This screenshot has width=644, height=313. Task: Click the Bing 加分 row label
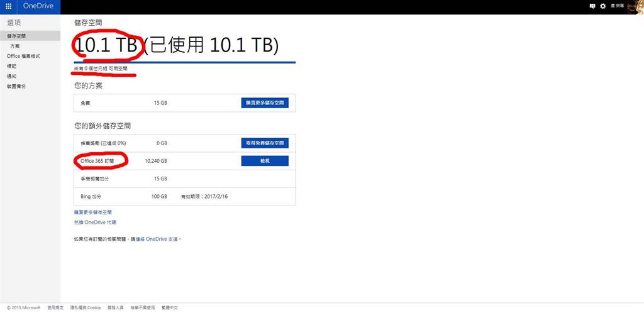point(91,197)
